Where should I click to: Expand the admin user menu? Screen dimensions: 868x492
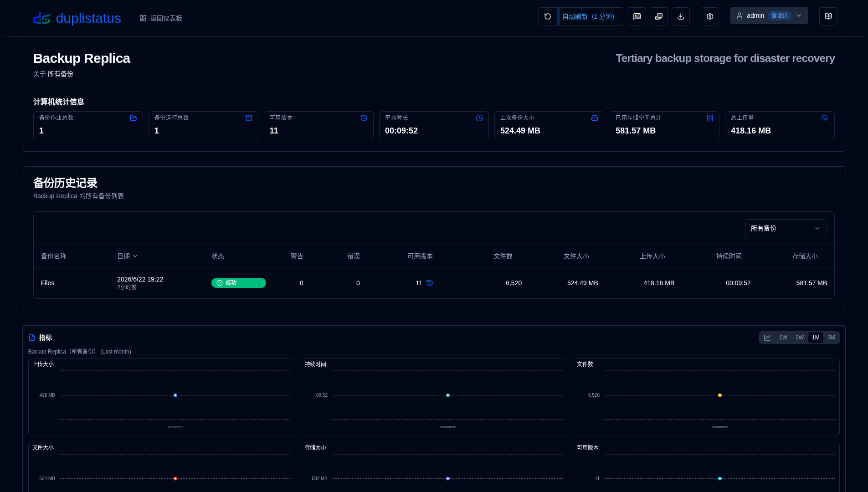tap(769, 15)
